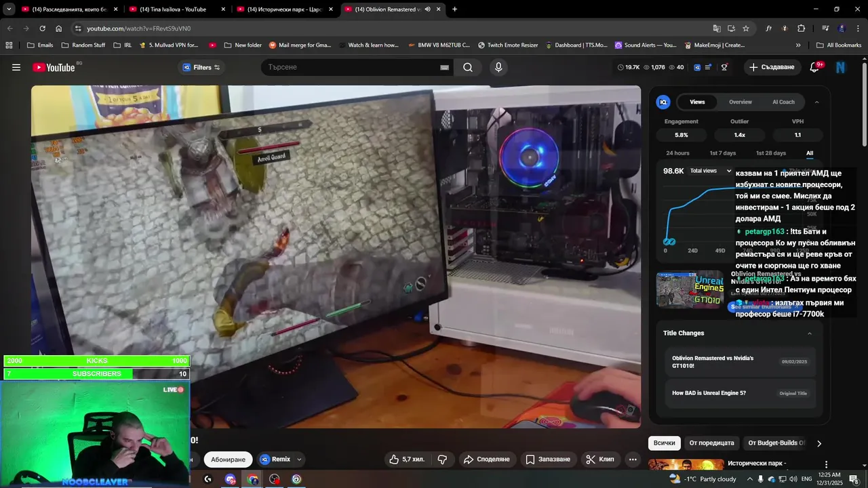
Task: Open the apps grid shortcut
Action: (x=9, y=45)
